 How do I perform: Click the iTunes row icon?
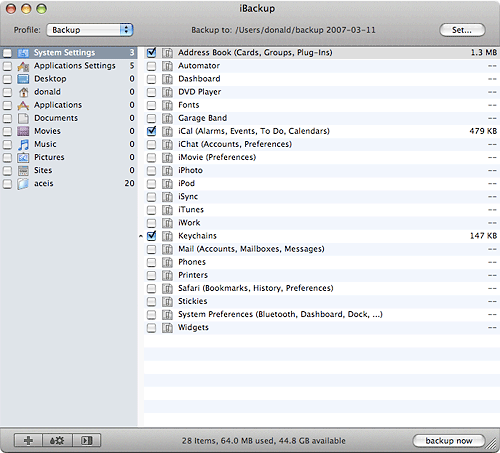tap(167, 210)
